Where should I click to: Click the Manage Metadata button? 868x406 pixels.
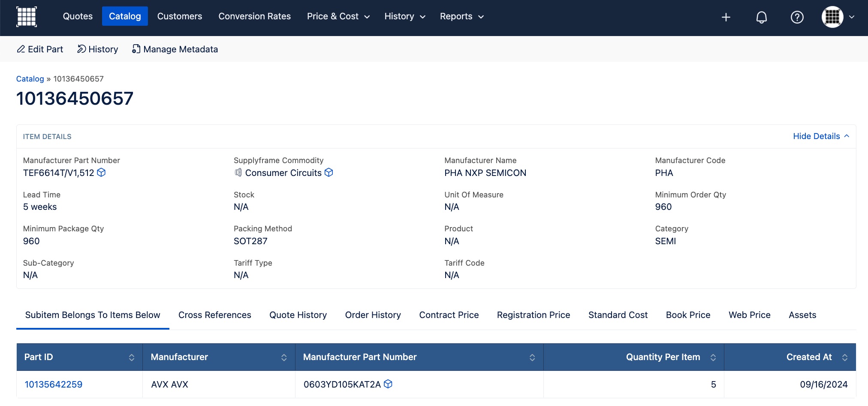[175, 49]
